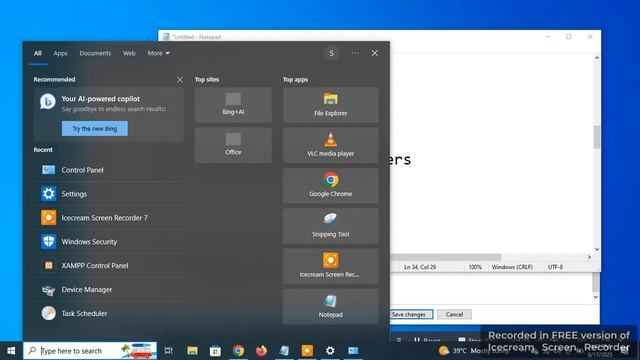Launch Icecream Screen Recorder 7 from Recent

(x=108, y=218)
